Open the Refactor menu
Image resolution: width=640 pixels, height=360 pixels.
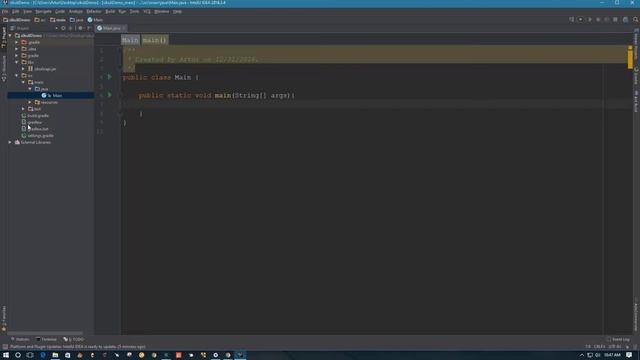94,11
